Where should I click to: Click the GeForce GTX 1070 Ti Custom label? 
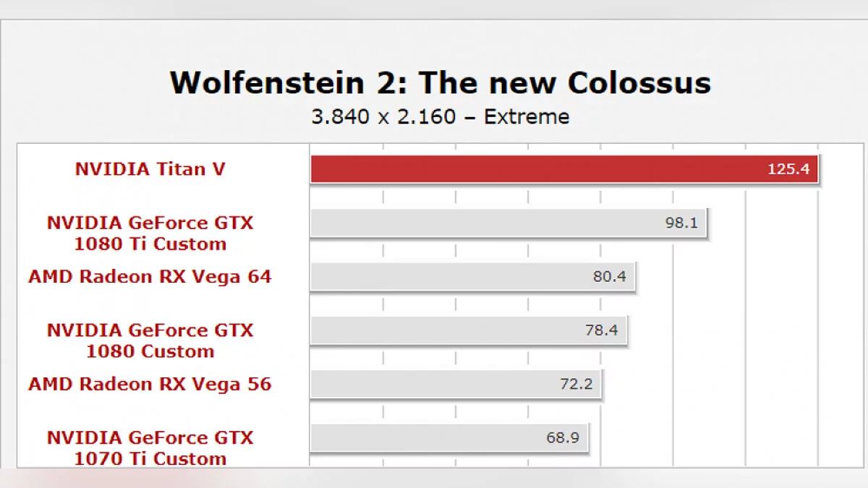(150, 448)
